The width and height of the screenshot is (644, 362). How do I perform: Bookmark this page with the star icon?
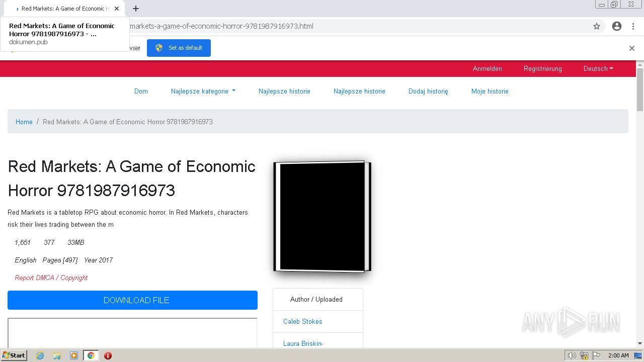point(597,26)
